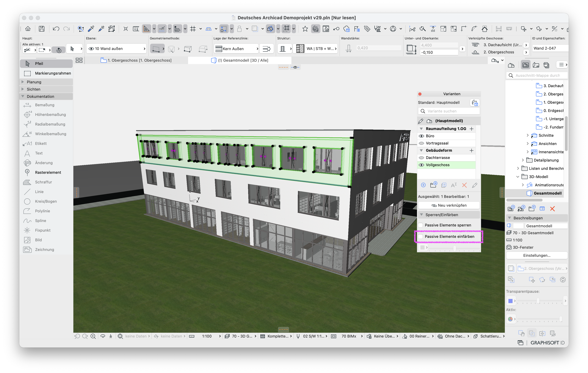The height and width of the screenshot is (373, 588).
Task: Select Pfeil arrow tool in toolbox
Action: pos(46,64)
